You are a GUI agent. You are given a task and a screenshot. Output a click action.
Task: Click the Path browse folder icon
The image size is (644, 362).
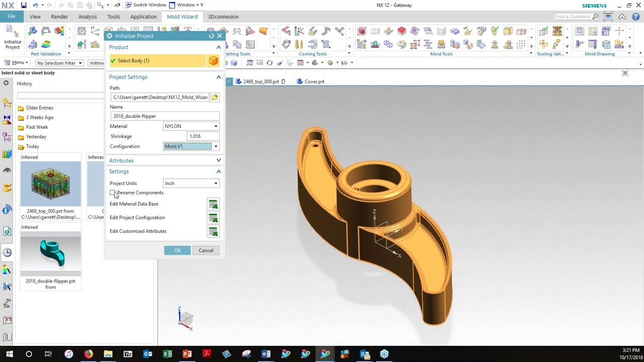pyautogui.click(x=215, y=97)
